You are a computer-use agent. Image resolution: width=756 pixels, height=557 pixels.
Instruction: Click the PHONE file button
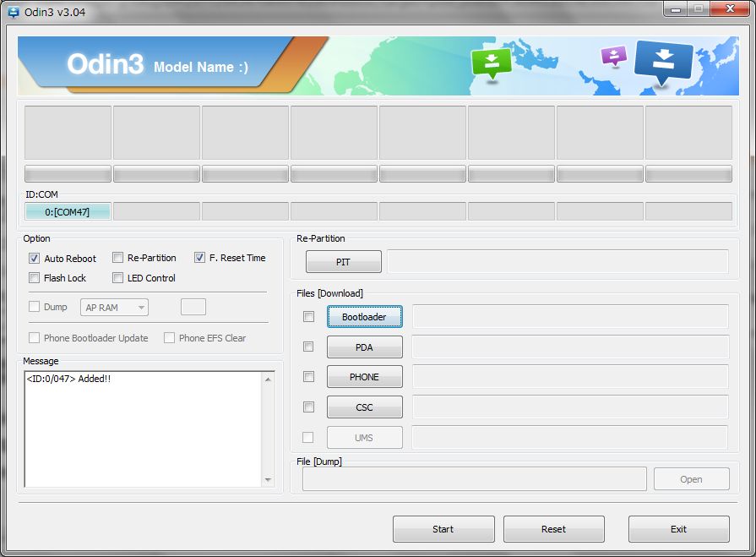pyautogui.click(x=365, y=377)
